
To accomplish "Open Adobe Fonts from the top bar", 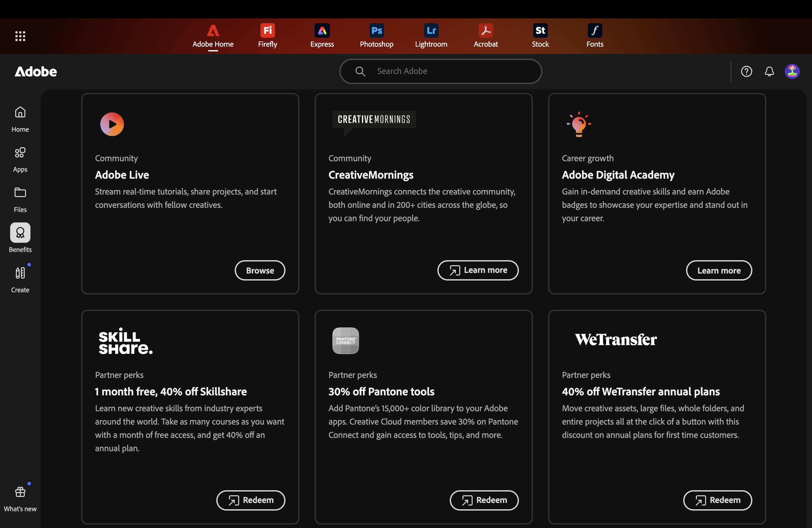I will [x=595, y=36].
